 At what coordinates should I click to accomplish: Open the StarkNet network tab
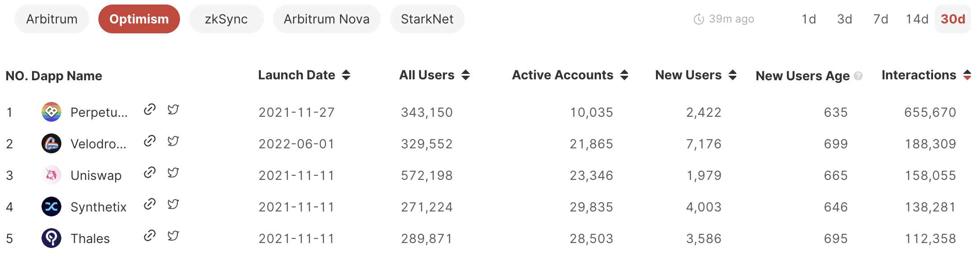pyautogui.click(x=427, y=19)
